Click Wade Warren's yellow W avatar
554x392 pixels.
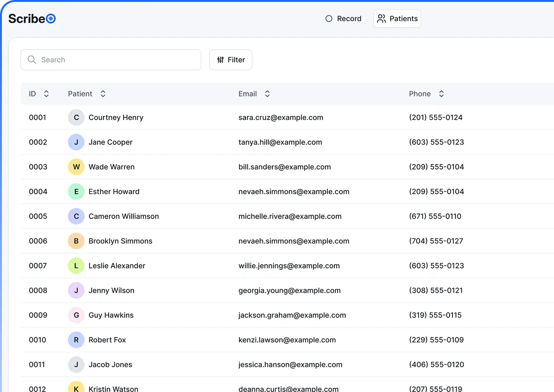(76, 167)
